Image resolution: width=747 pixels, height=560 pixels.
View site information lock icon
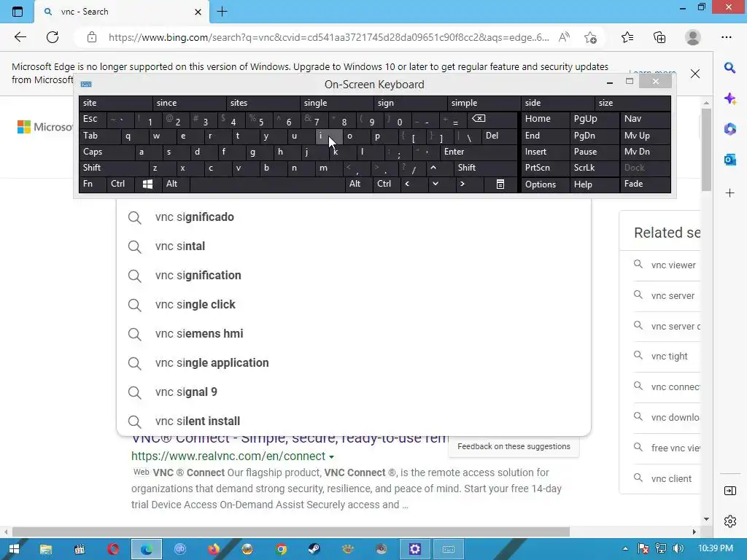pos(92,37)
